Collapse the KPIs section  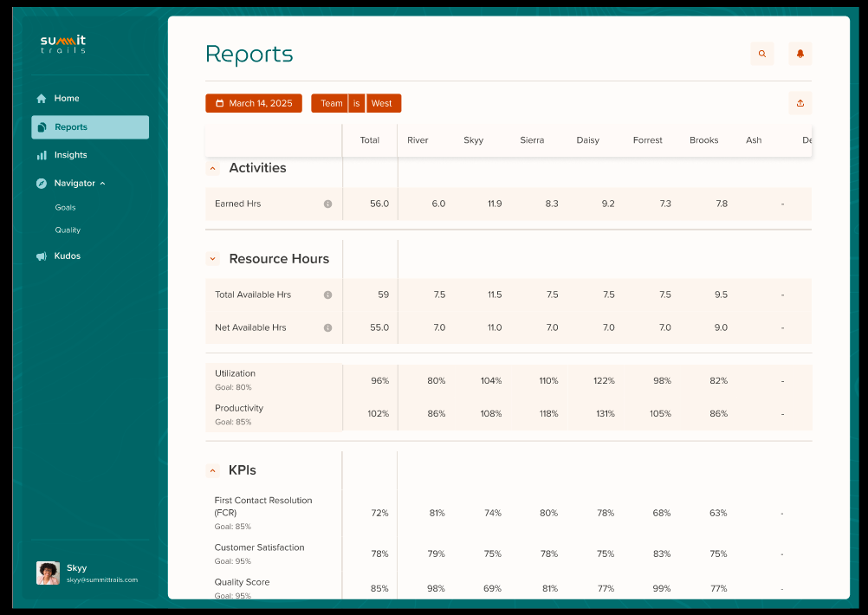213,471
